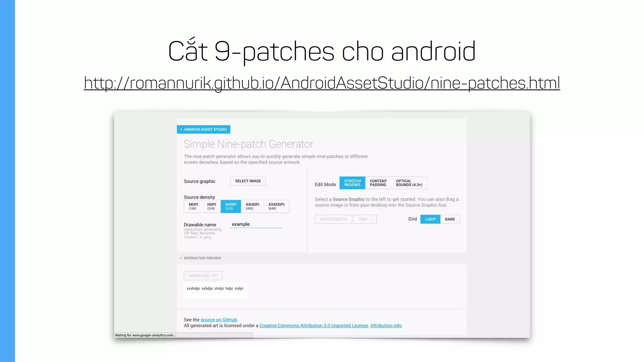This screenshot has width=644, height=362.
Task: Click the Edit Mode label
Action: point(325,184)
